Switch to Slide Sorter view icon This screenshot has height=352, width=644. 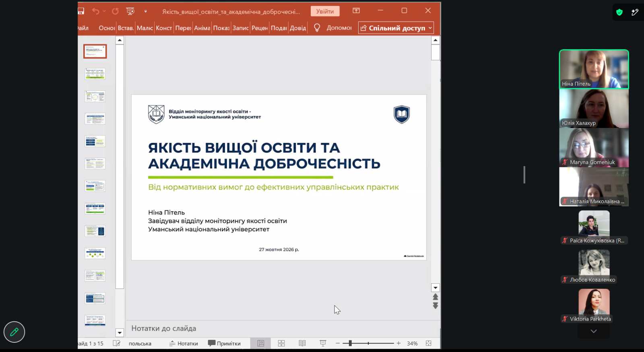click(281, 343)
